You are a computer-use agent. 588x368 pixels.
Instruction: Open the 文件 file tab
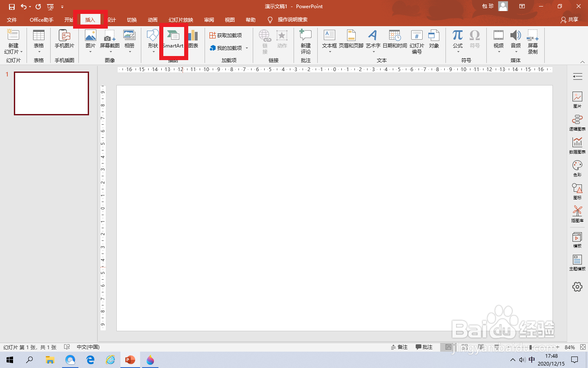pos(12,20)
